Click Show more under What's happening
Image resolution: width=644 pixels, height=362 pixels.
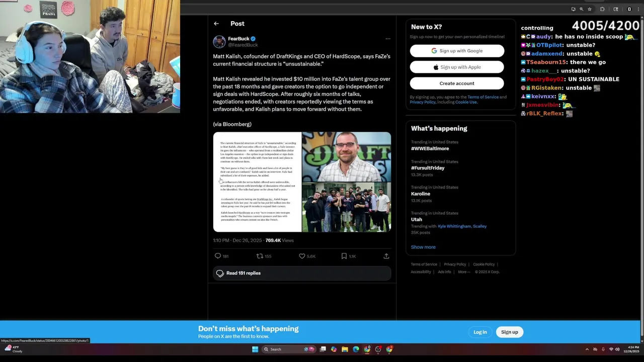[x=423, y=247]
